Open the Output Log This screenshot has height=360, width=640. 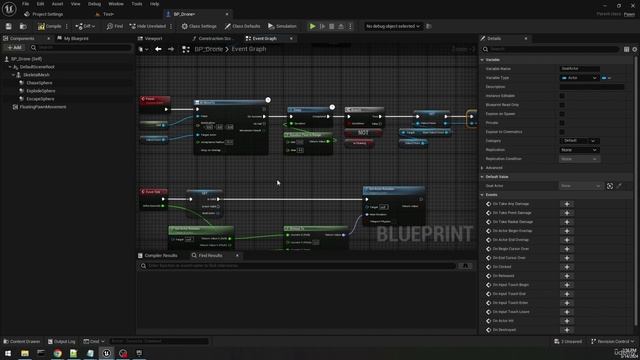pos(61,341)
